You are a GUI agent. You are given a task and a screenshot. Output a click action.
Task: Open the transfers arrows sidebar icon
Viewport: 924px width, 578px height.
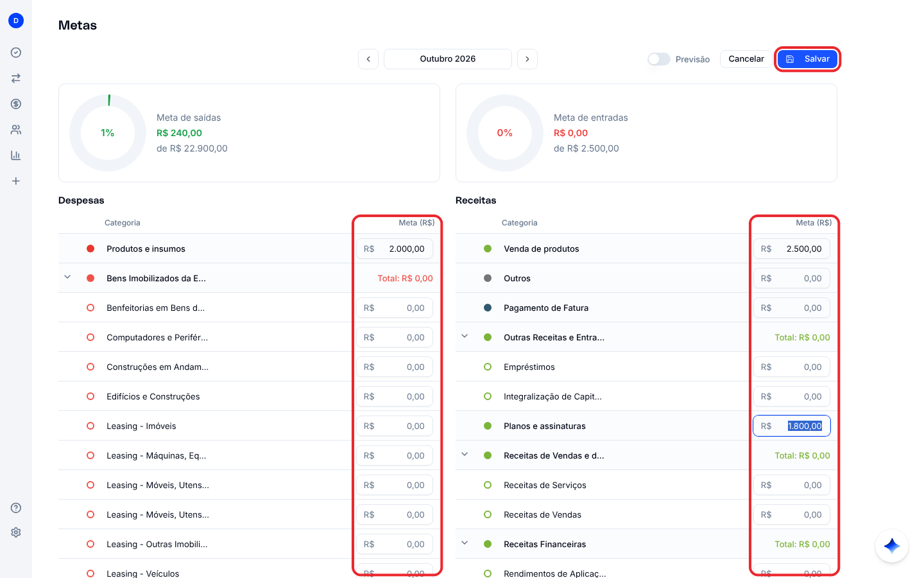pyautogui.click(x=16, y=78)
